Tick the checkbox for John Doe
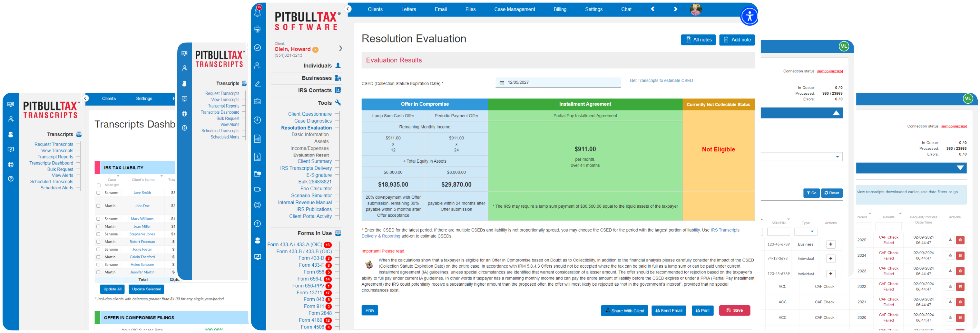This screenshot has height=333, width=980. [98, 206]
